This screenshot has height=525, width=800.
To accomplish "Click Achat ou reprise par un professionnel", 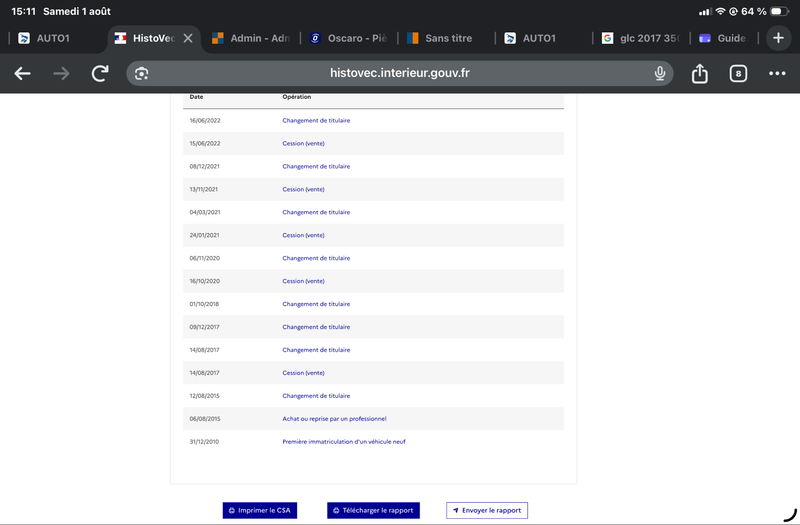I will (334, 419).
